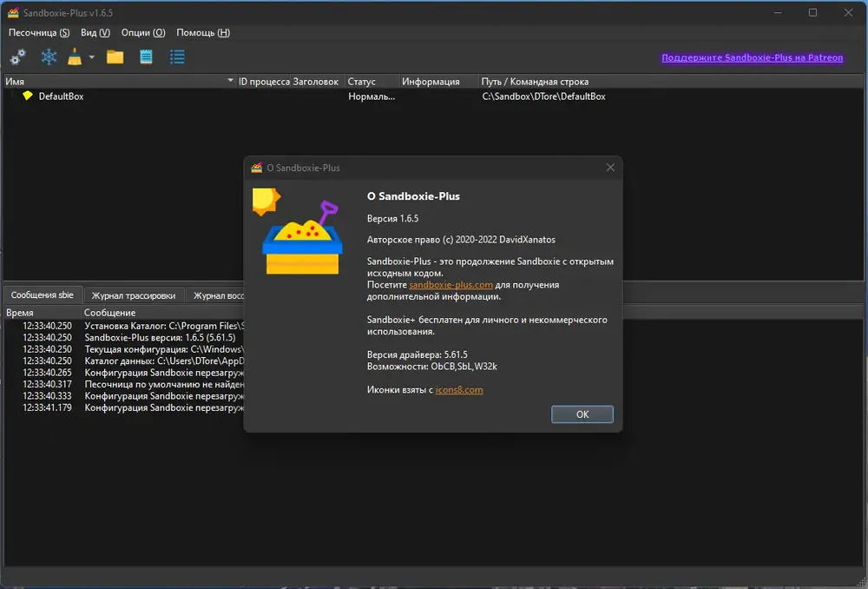Click the broom cleanup icon
This screenshot has height=589, width=868.
pos(75,56)
